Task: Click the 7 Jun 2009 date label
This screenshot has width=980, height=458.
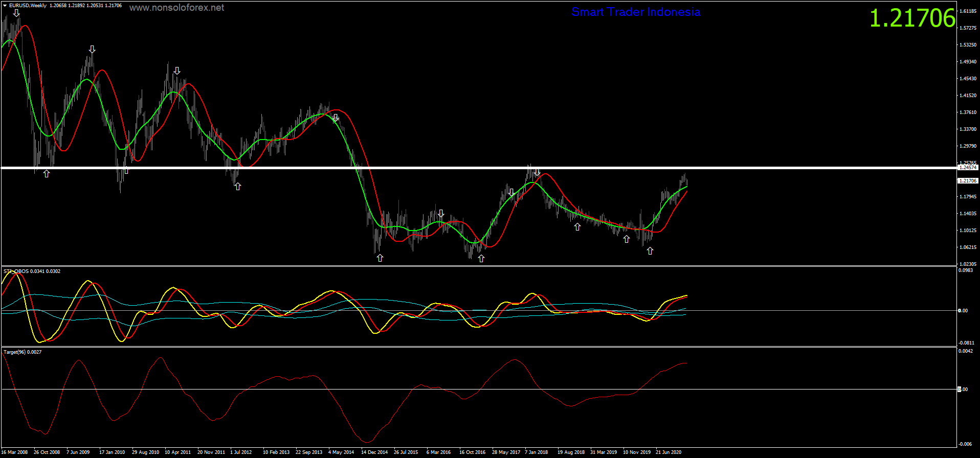Action: [x=78, y=452]
